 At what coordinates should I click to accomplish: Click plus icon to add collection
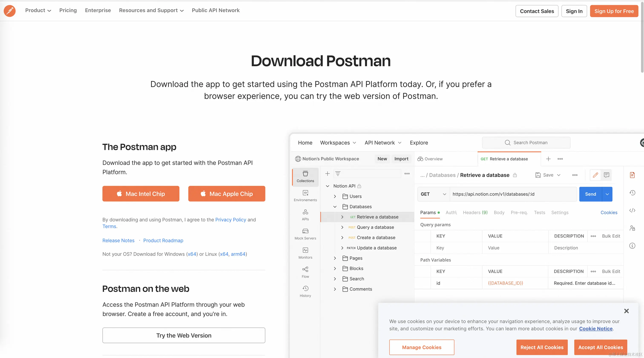328,174
